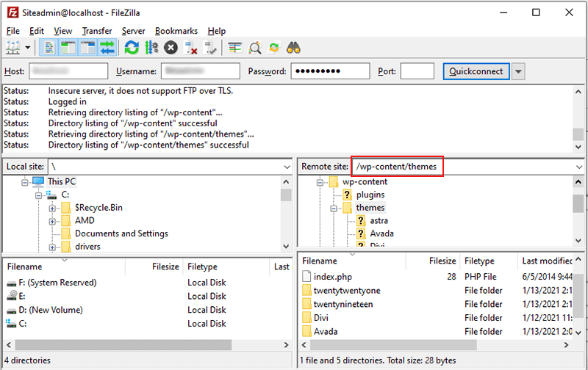The width and height of the screenshot is (588, 370).
Task: Open the Bookmarks menu
Action: 176,31
